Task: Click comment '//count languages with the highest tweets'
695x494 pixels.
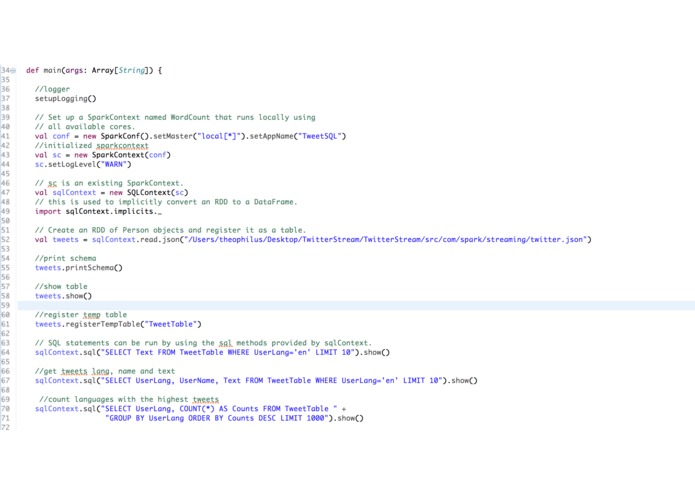Action: pyautogui.click(x=129, y=400)
